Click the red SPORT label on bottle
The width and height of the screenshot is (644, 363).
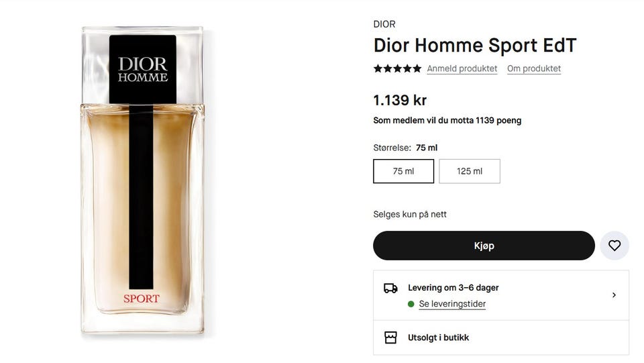click(142, 299)
